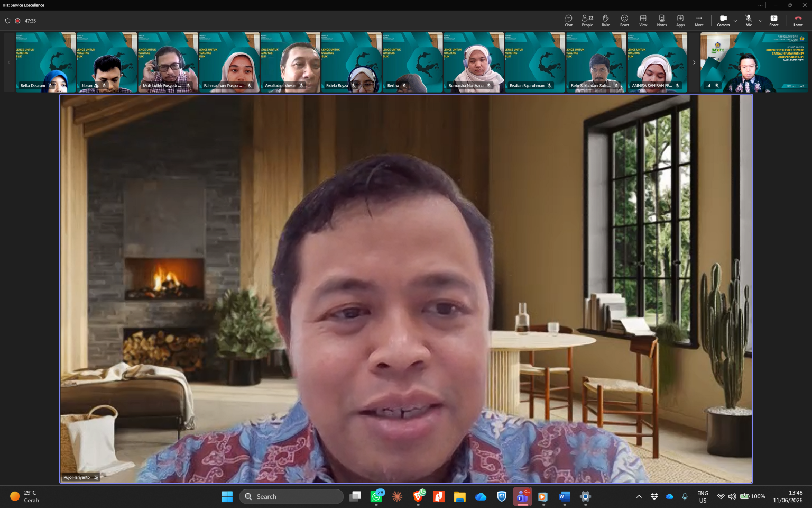The height and width of the screenshot is (508, 812).
Task: Click the taskbar Search box
Action: click(x=291, y=496)
